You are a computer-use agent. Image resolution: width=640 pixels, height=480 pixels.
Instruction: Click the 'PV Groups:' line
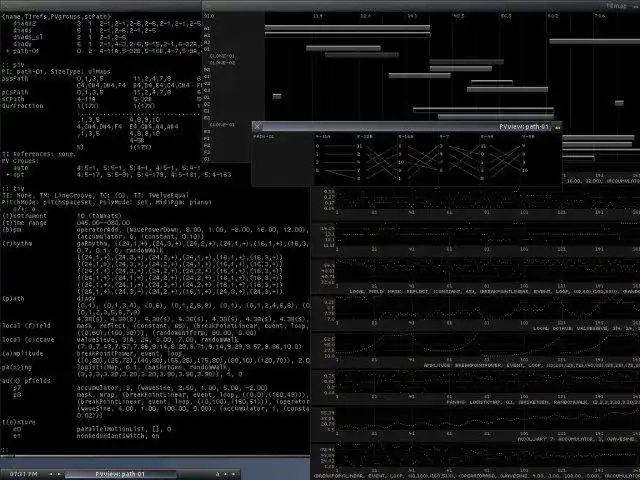tap(20, 161)
